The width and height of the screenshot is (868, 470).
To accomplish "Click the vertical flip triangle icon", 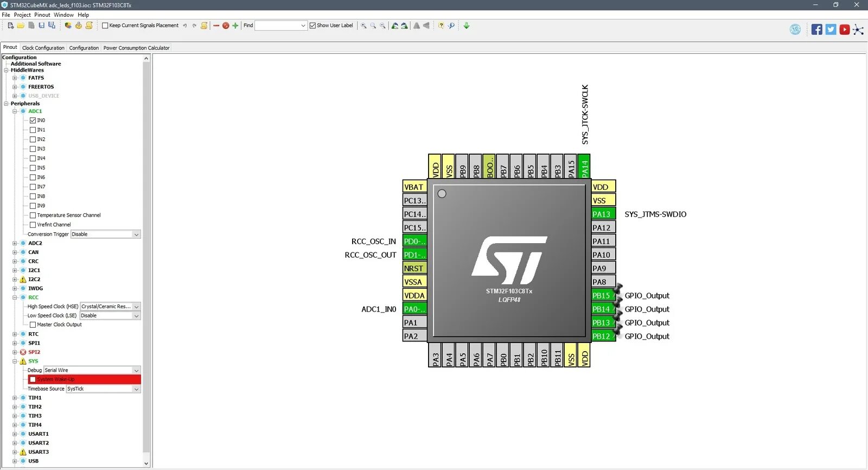I will (x=417, y=26).
